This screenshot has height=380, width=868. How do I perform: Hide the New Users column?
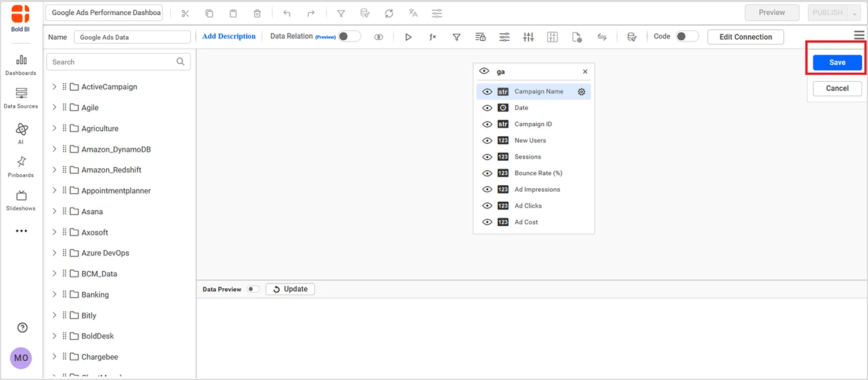487,141
